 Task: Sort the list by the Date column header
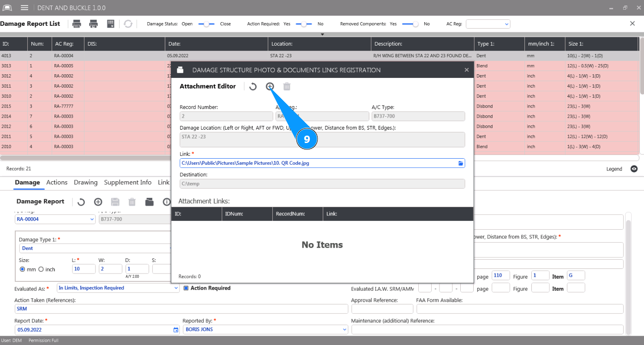pos(217,44)
